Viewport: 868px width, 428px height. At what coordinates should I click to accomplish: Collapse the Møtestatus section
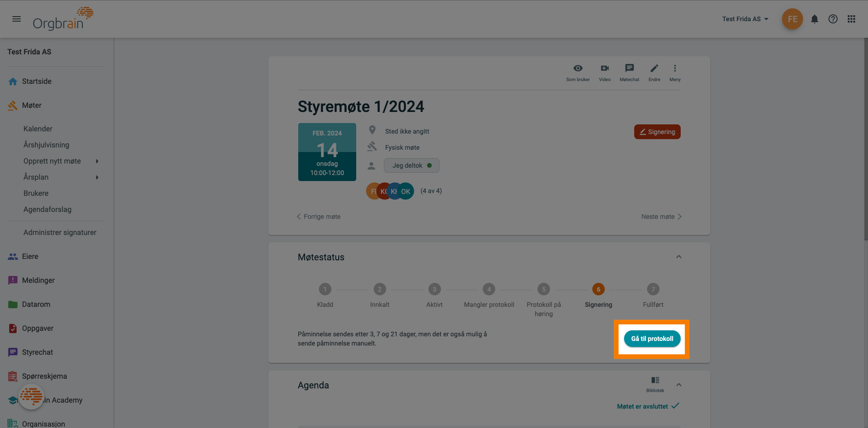pos(679,257)
